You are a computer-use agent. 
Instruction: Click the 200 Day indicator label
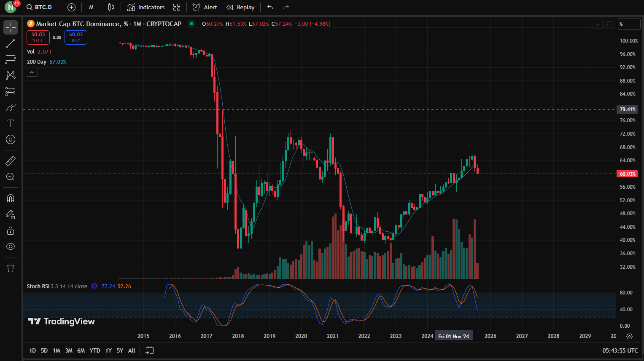pyautogui.click(x=37, y=62)
